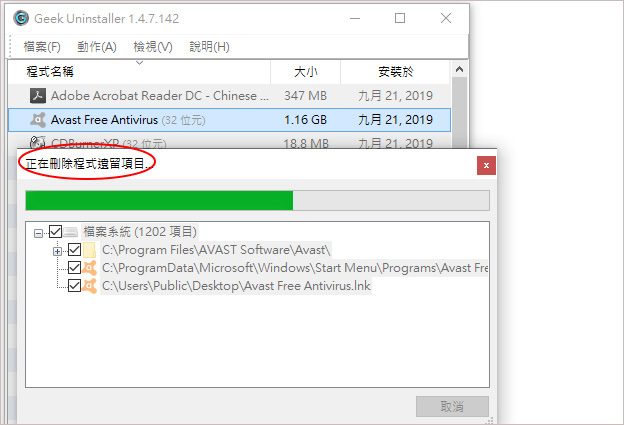Click the CDBurnerXP disc icon
Screen dimensions: 624x425
[x=38, y=142]
